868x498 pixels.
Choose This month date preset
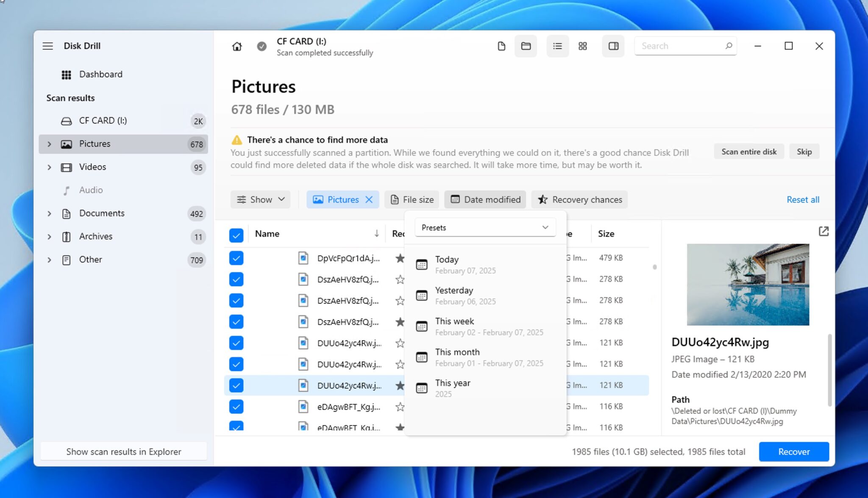[485, 357]
